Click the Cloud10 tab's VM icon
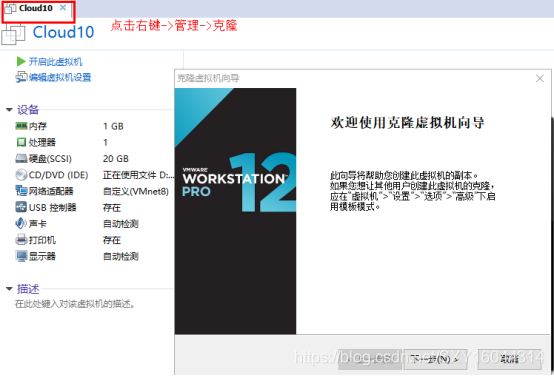This screenshot has height=376, width=554. click(x=10, y=8)
